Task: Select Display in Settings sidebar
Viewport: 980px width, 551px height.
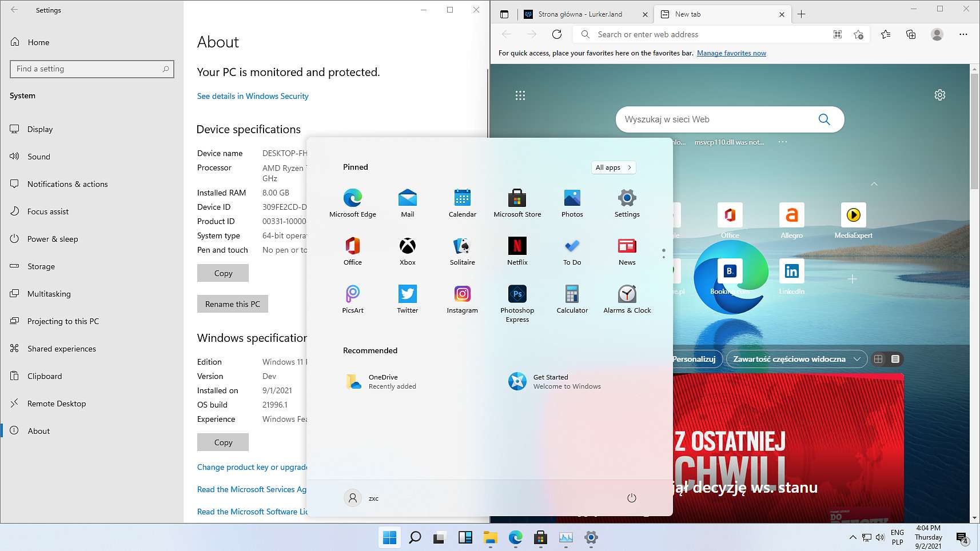Action: pyautogui.click(x=91, y=129)
